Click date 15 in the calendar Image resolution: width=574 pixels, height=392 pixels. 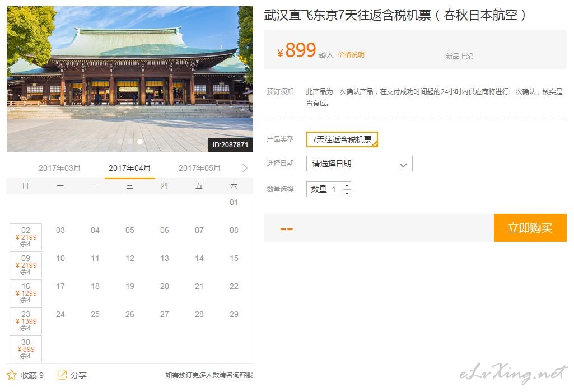pyautogui.click(x=234, y=258)
